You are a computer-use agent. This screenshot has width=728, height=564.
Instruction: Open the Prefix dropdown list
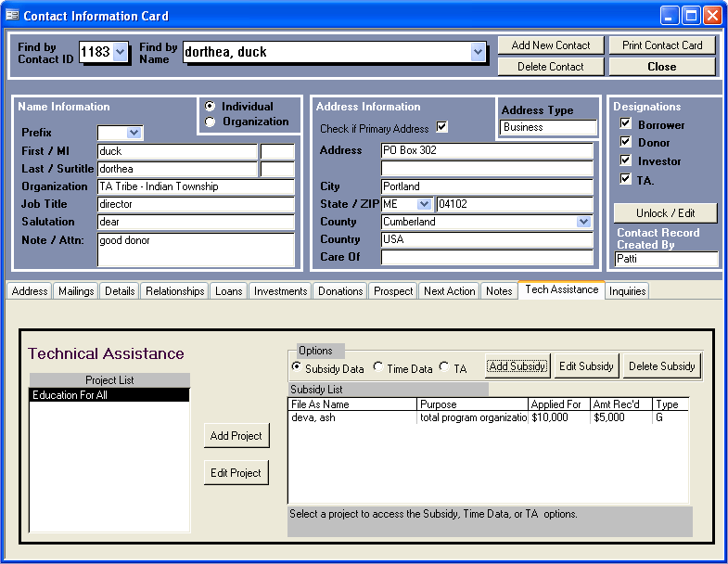coord(134,133)
